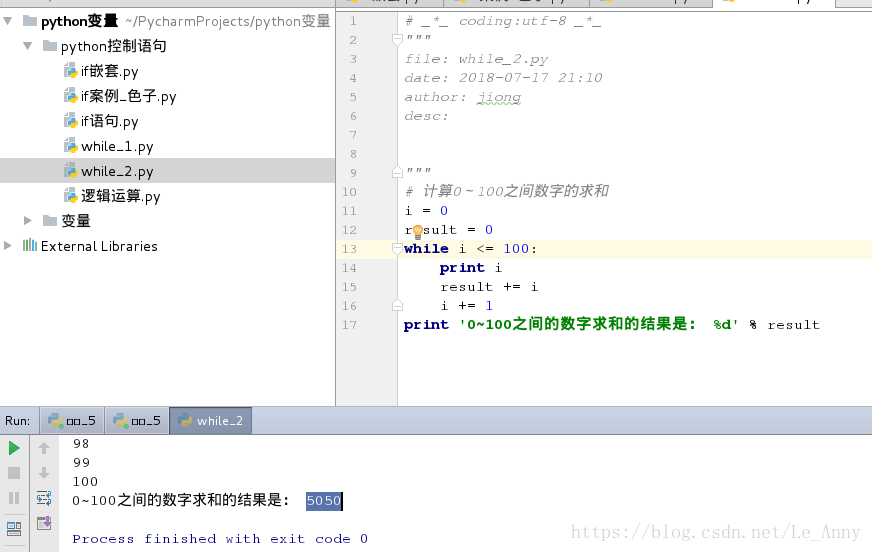Click the final print statement on line 17
Viewport: 872px width, 552px height.
(612, 325)
